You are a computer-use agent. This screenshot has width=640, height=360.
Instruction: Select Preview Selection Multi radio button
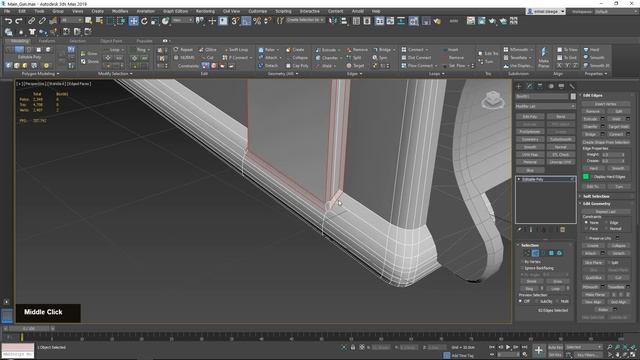[558, 301]
